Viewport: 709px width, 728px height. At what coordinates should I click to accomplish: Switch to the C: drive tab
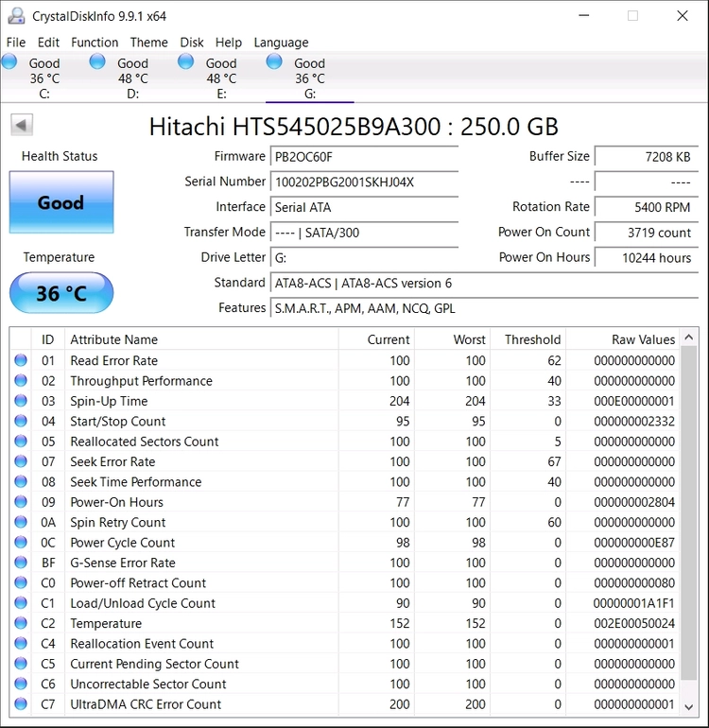pyautogui.click(x=44, y=78)
